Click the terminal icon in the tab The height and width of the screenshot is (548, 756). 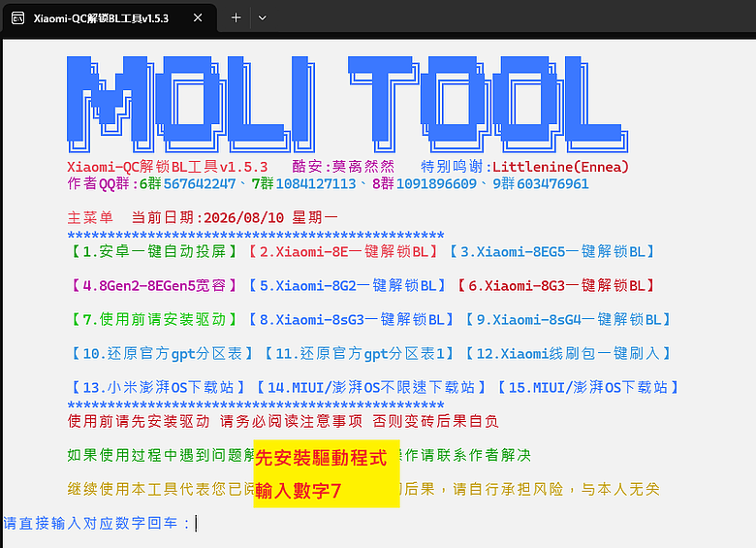click(x=17, y=18)
